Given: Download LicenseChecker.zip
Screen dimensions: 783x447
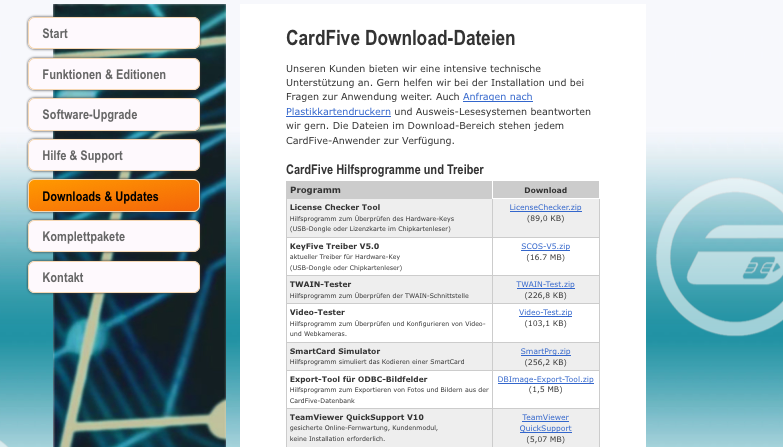Looking at the screenshot, I should click(545, 207).
